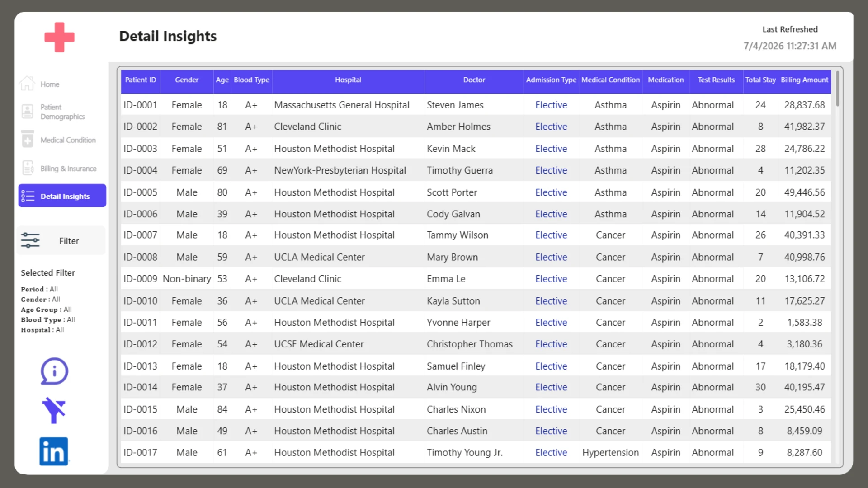Click the Medical Condition clipboard icon
The height and width of the screenshot is (488, 868).
[28, 139]
